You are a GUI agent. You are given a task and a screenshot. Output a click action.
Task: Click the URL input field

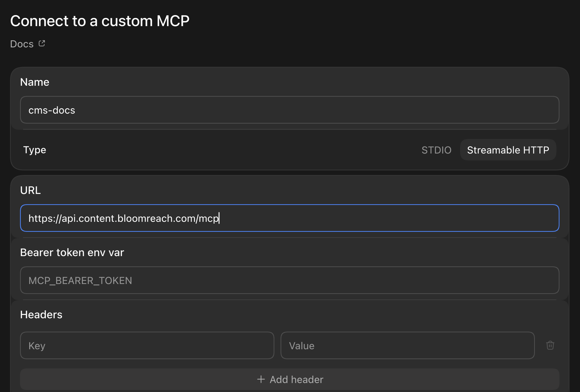point(290,218)
